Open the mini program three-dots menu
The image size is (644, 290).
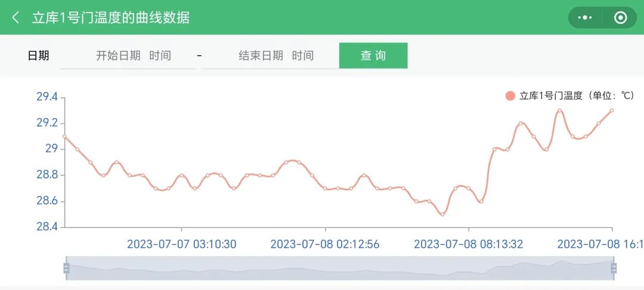pyautogui.click(x=585, y=18)
